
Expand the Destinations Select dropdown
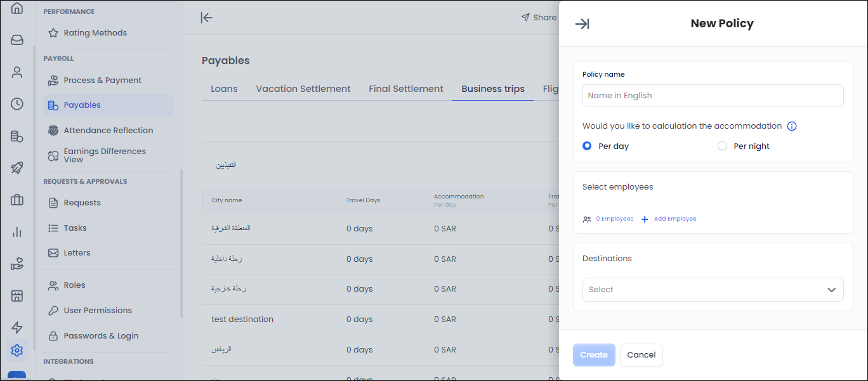[704, 290]
